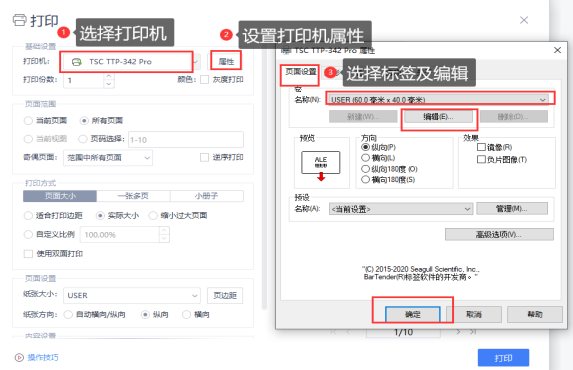This screenshot has height=370, width=573.
Task: Click the 新建(W)... button
Action: (363, 117)
